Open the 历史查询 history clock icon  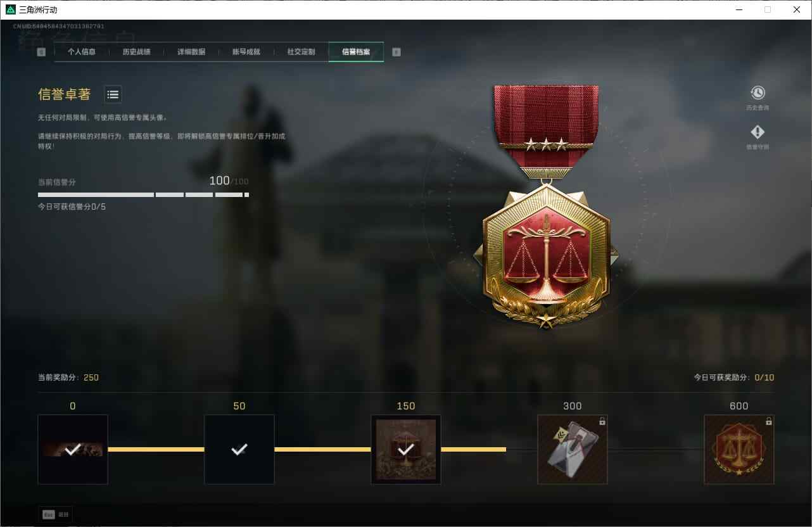click(757, 93)
